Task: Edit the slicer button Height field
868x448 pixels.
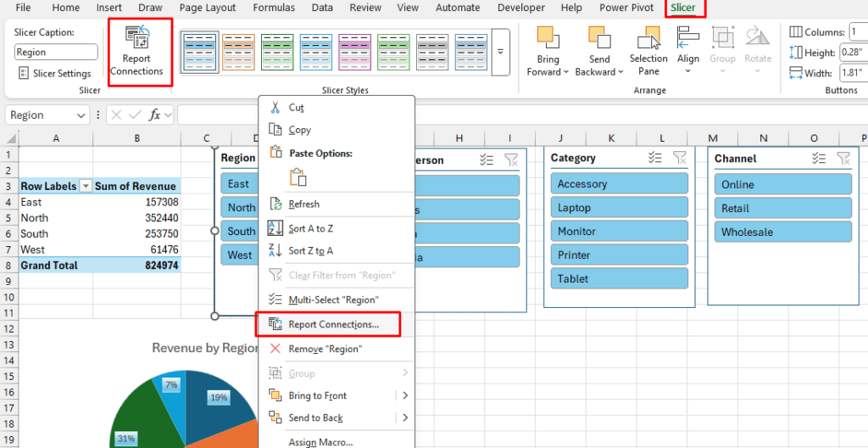Action: (x=853, y=53)
